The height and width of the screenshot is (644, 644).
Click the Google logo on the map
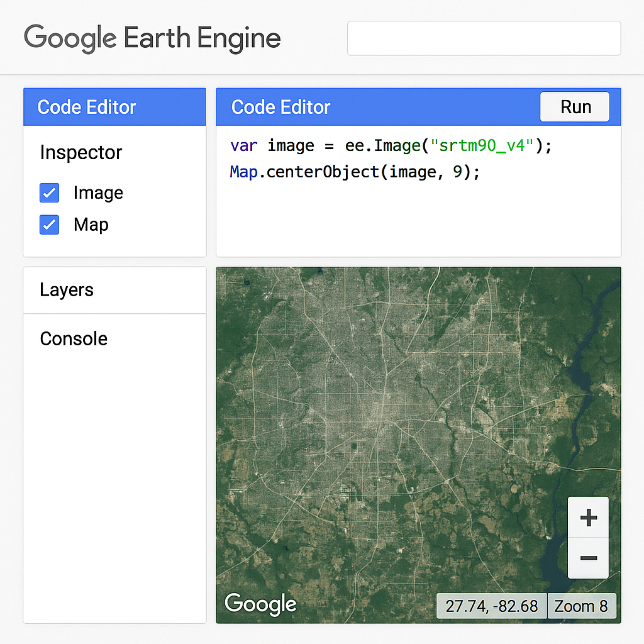point(260,604)
